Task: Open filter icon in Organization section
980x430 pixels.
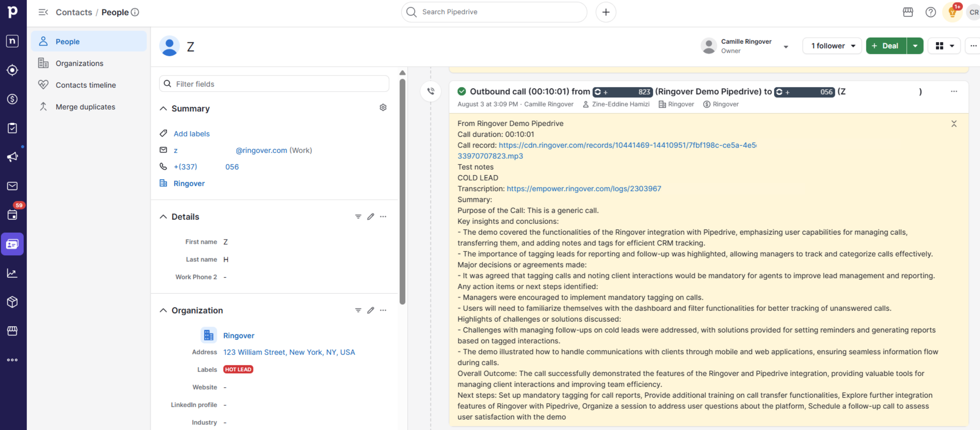Action: pyautogui.click(x=358, y=310)
